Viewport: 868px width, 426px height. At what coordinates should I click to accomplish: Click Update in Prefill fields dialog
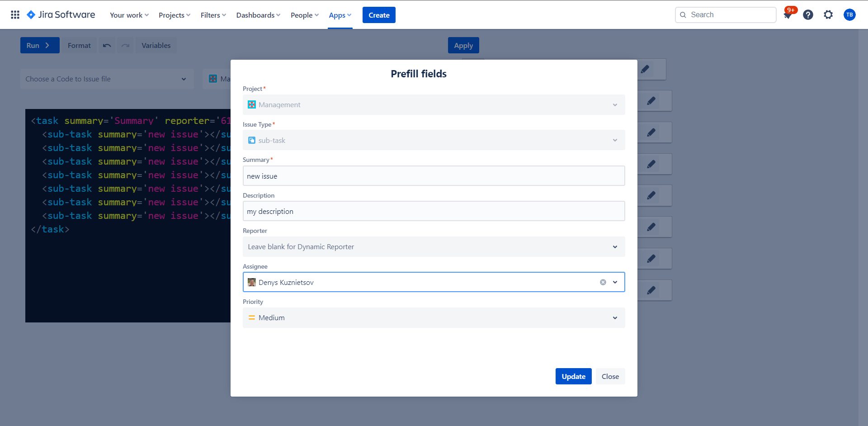[x=574, y=376]
